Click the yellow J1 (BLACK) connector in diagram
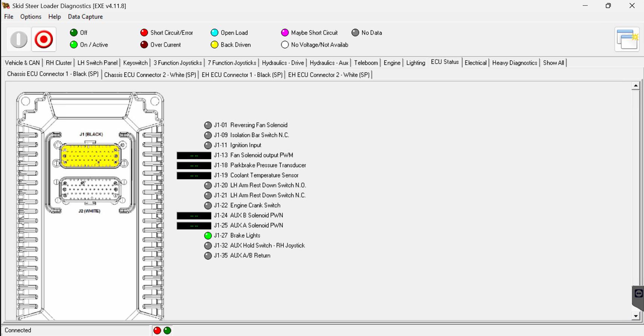Viewport: 644px width, 336px height. [x=90, y=156]
